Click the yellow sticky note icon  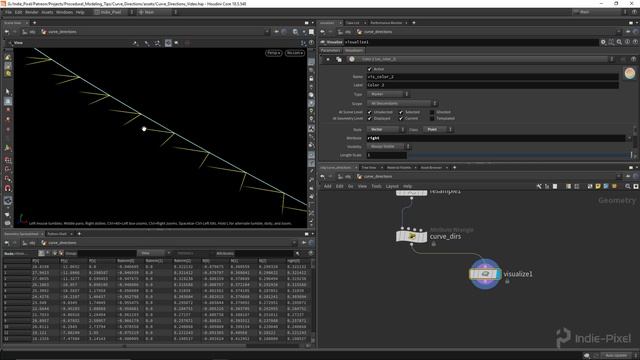click(x=598, y=186)
